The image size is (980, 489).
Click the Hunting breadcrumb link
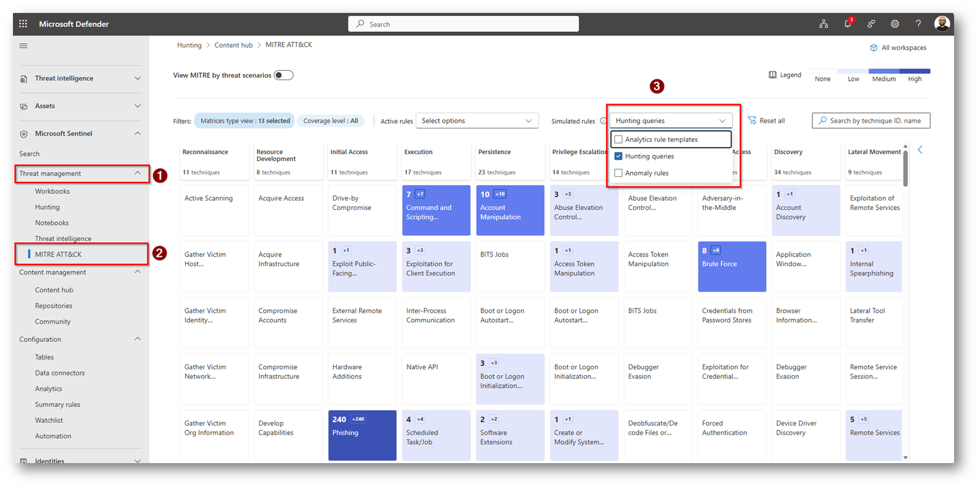pyautogui.click(x=189, y=45)
